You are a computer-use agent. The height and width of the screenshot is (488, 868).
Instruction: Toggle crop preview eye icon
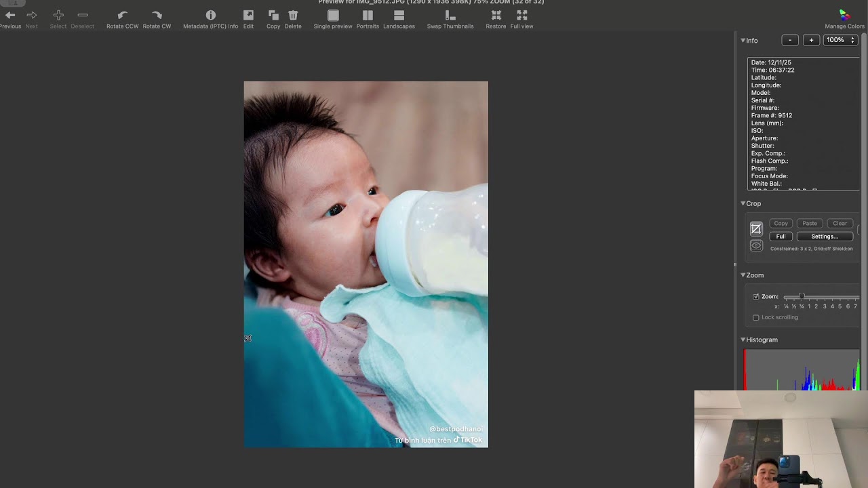(756, 245)
